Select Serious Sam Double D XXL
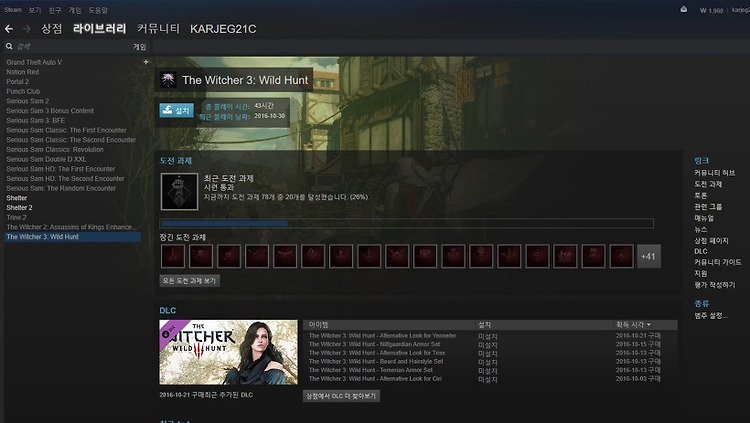This screenshot has height=423, width=750. click(x=46, y=159)
